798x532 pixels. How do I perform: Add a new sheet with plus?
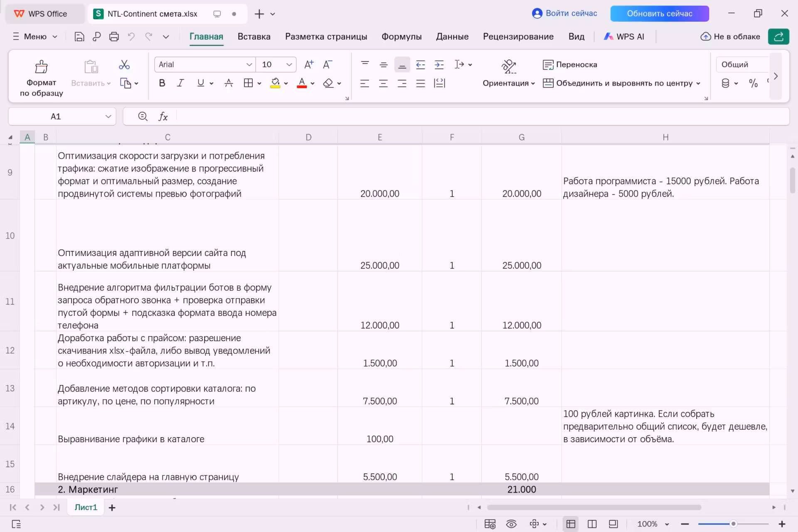coord(112,507)
